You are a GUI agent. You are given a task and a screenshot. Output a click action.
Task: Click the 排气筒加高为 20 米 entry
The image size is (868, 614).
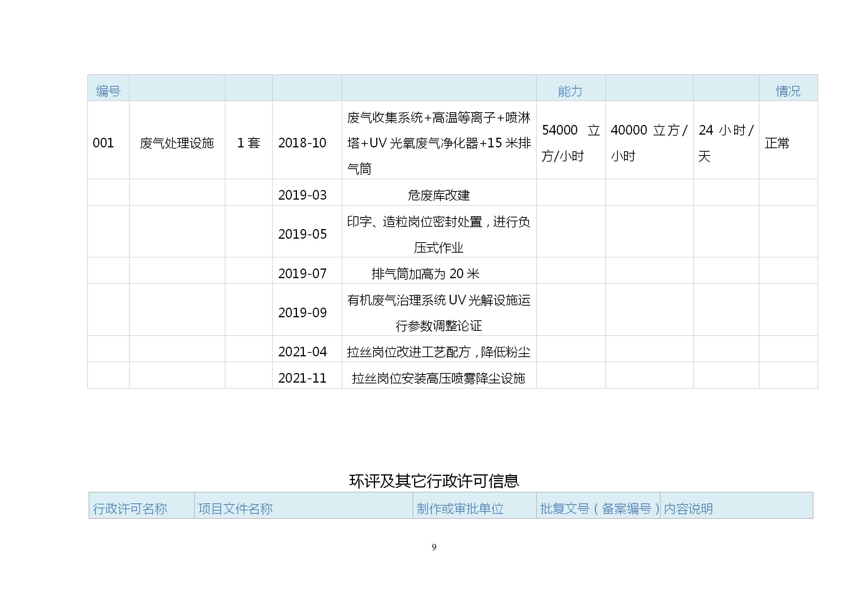pos(425,274)
